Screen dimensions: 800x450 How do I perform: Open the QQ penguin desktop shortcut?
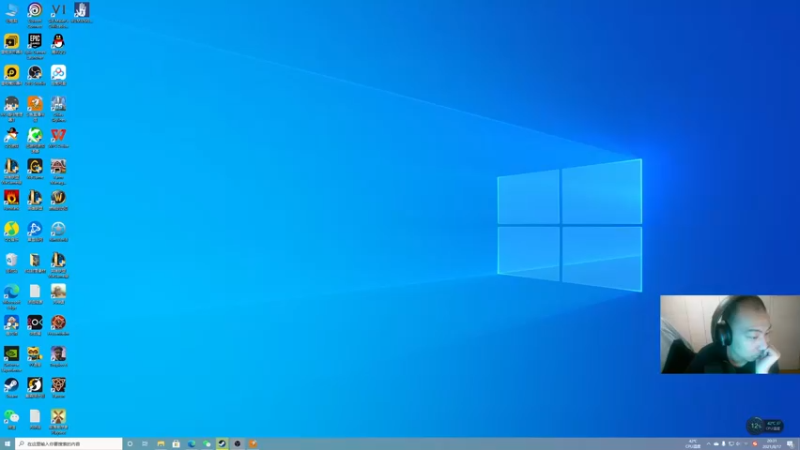(x=58, y=43)
